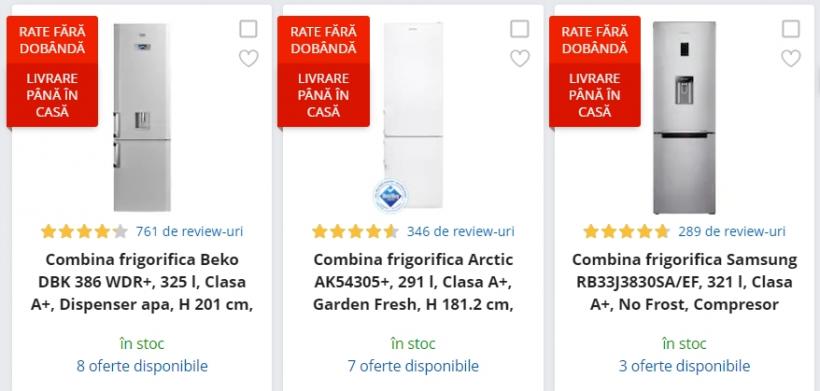
Task: Tick compare checkbox for Arctic AK54305+
Action: pos(520,29)
